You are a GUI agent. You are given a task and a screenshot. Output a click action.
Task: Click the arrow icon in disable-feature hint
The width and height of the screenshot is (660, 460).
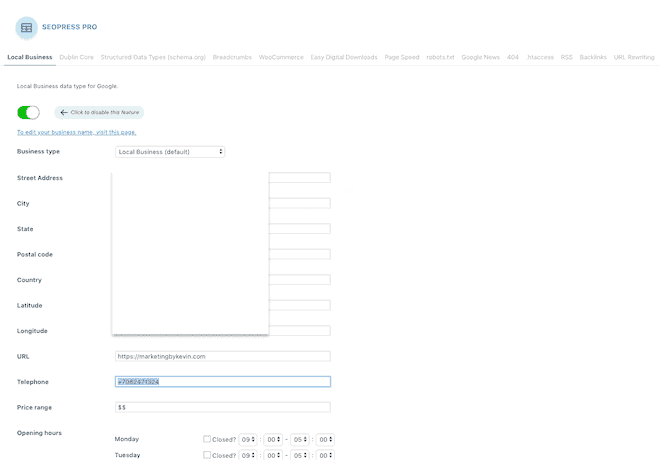tap(64, 112)
